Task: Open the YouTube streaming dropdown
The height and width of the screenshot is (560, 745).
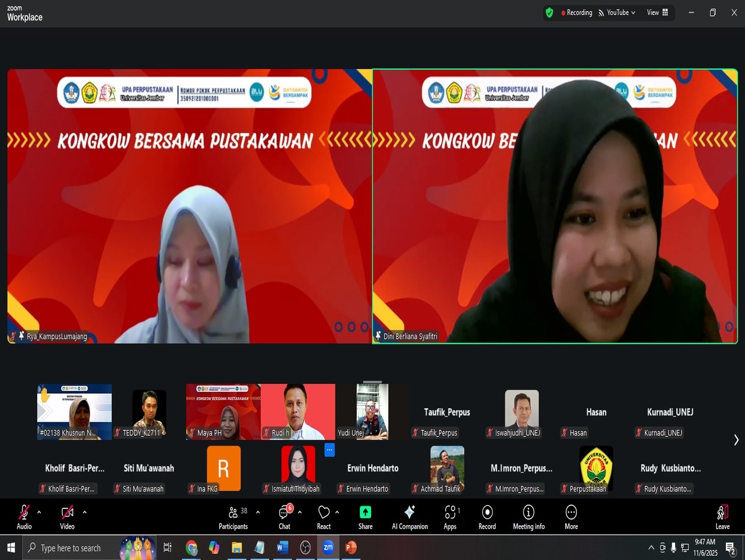Action: tap(617, 13)
